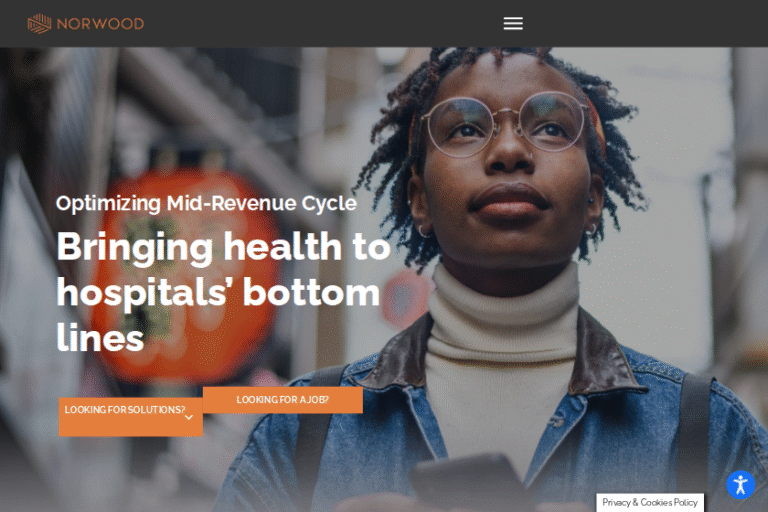768x512 pixels.
Task: Click the phone held in the photo
Action: tap(465, 483)
